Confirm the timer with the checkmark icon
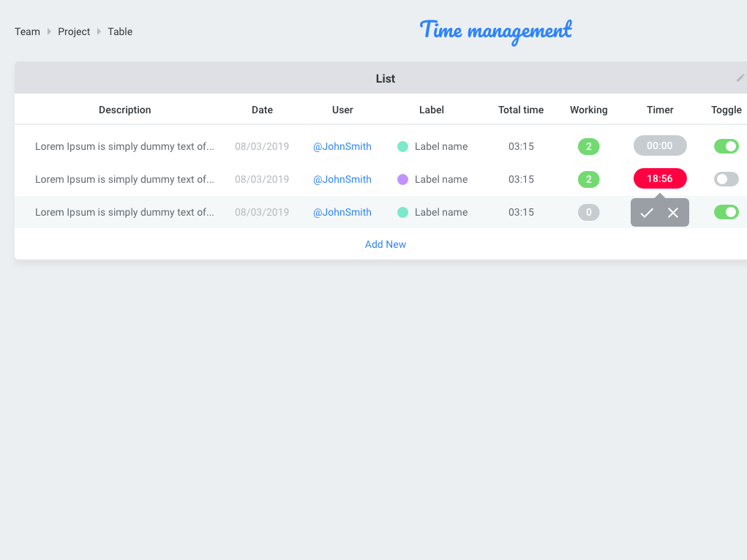The image size is (747, 560). (x=647, y=213)
